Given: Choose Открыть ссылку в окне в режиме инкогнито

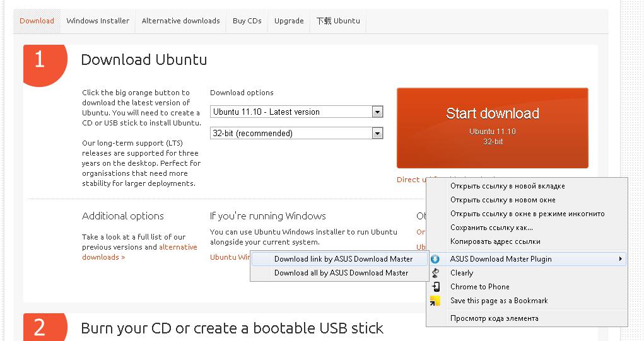Looking at the screenshot, I should tap(527, 214).
